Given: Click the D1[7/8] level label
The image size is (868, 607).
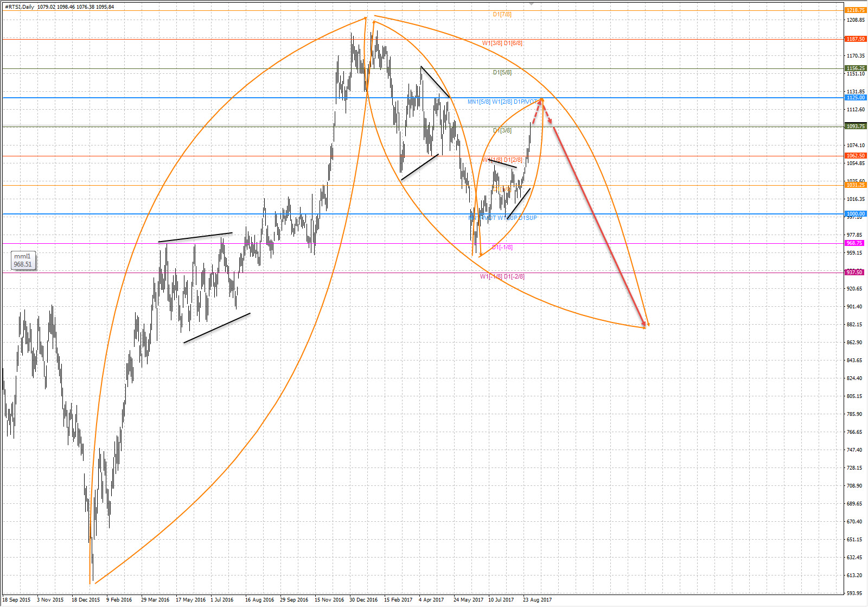Looking at the screenshot, I should [x=502, y=14].
